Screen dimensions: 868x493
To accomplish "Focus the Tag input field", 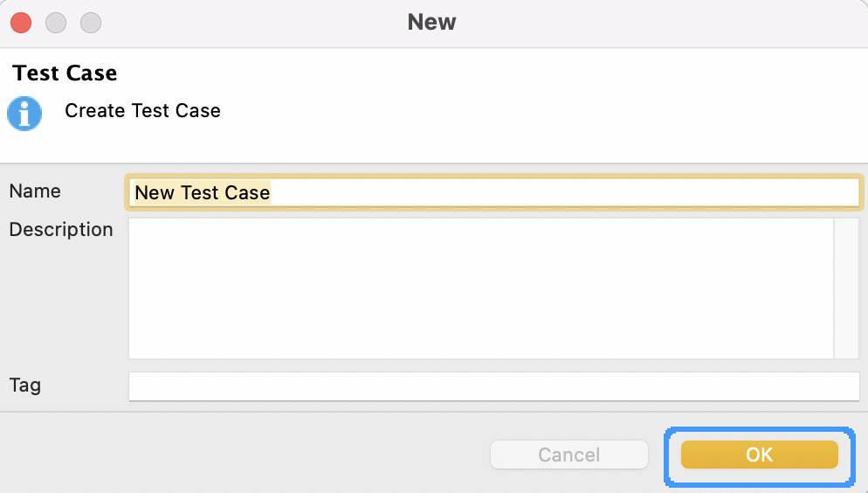I will 493,386.
